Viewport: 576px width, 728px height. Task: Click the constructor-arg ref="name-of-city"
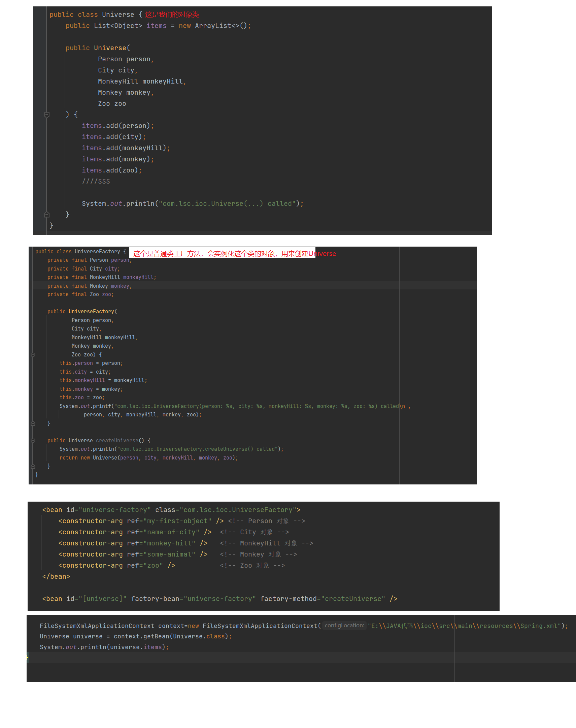point(135,532)
